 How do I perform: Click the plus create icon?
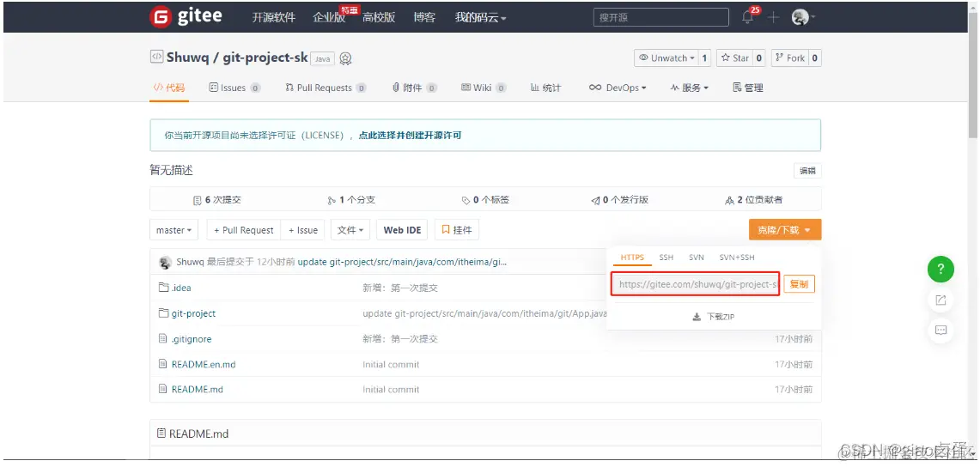coord(774,17)
